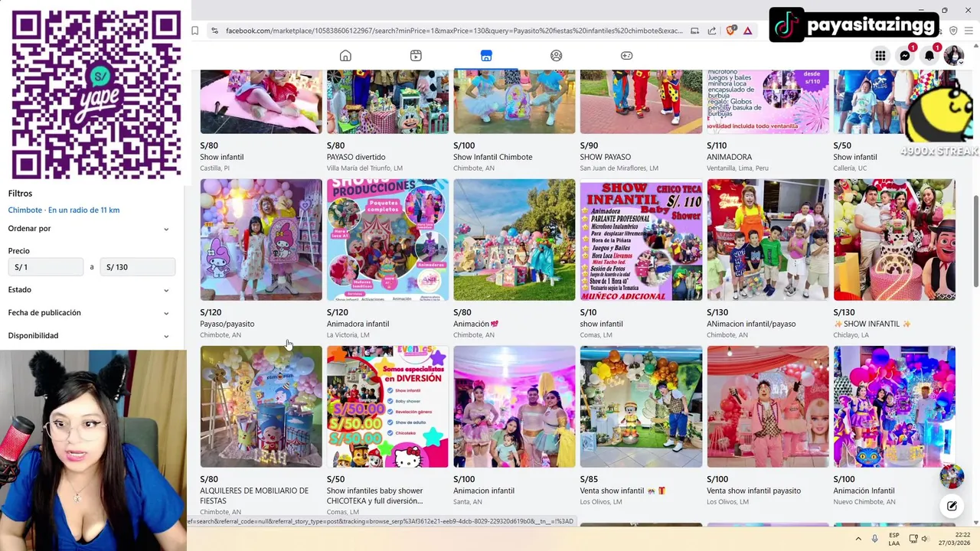
Task: Expand the Disponibilidad filter
Action: tap(89, 336)
